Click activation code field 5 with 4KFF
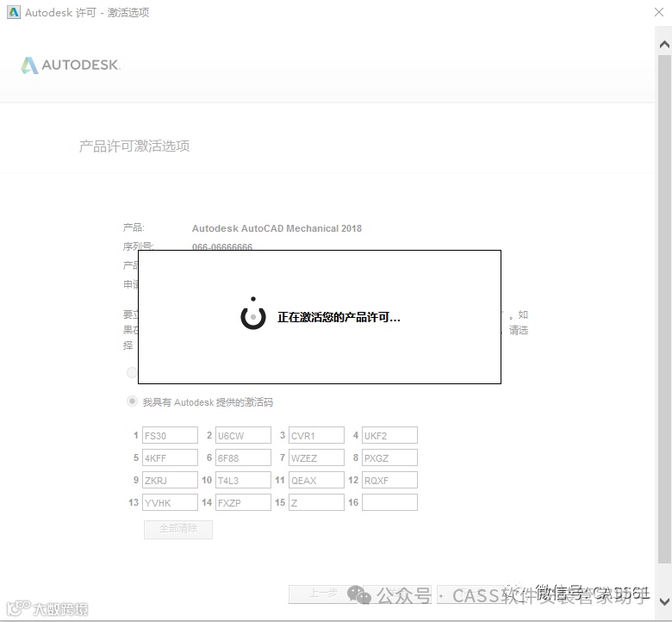The height and width of the screenshot is (622, 672). pos(170,457)
